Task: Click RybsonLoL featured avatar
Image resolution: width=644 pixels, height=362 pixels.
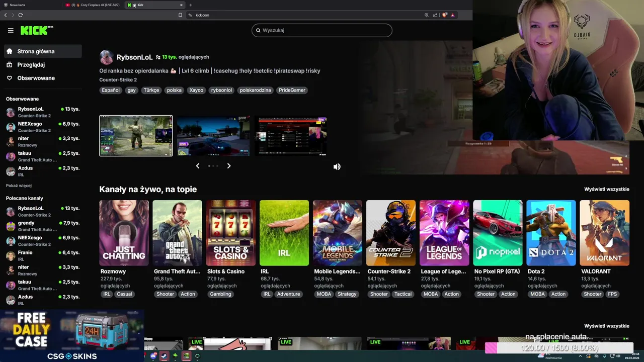Action: point(107,57)
